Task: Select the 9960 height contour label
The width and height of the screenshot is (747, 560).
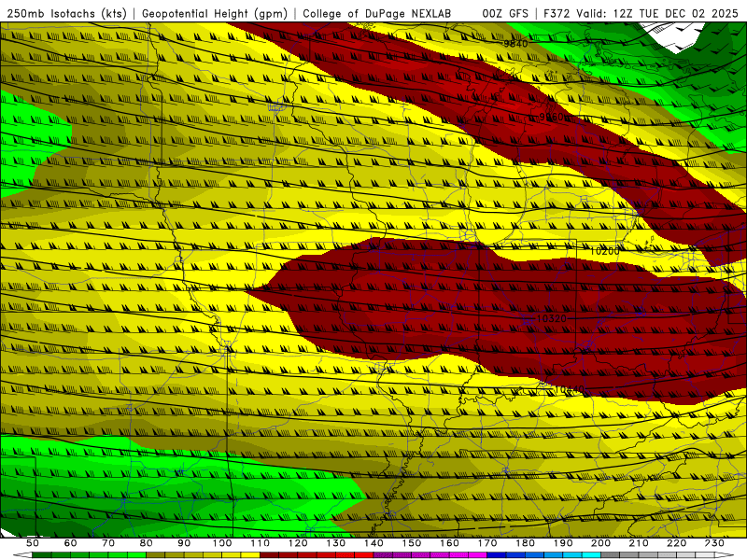Action: [551, 117]
